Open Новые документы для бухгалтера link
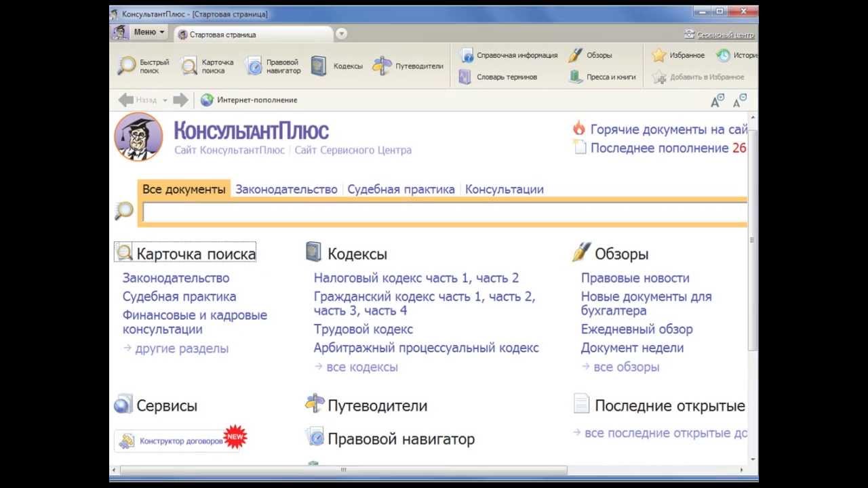The image size is (868, 488). [646, 304]
